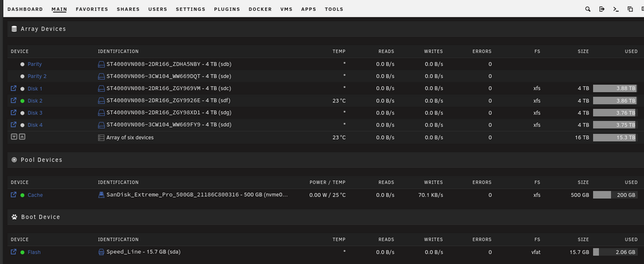
Task: Click the USB icon beside Speed_Line
Action: click(101, 252)
